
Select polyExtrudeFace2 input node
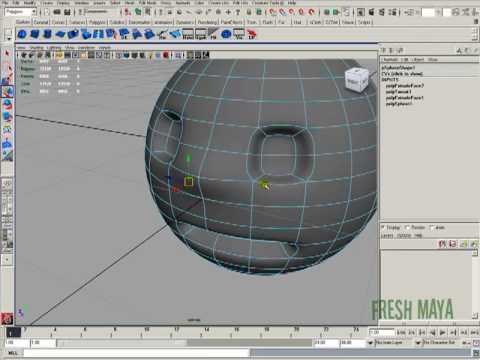[x=405, y=86]
